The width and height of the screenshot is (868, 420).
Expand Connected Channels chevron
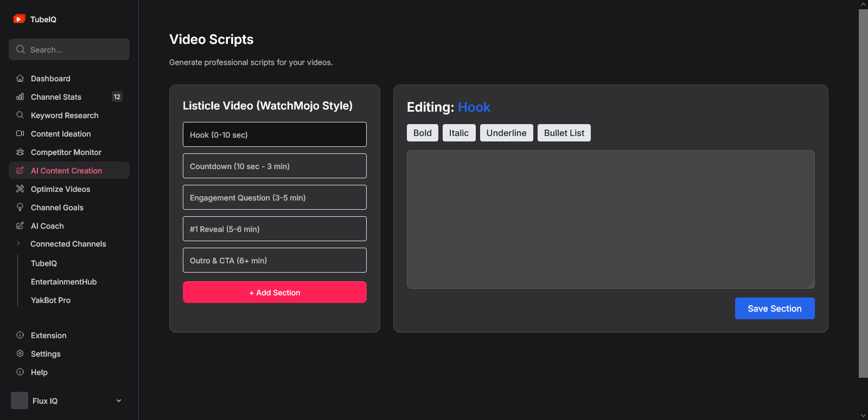coord(18,244)
